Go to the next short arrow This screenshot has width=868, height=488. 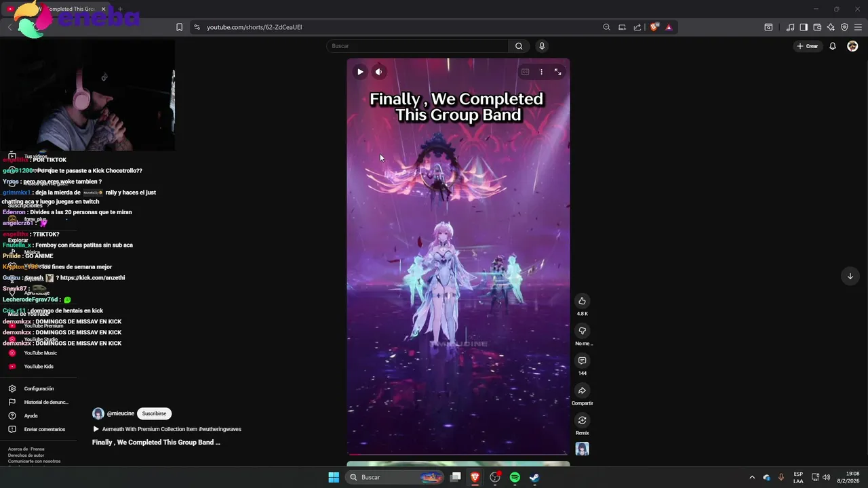click(x=850, y=276)
